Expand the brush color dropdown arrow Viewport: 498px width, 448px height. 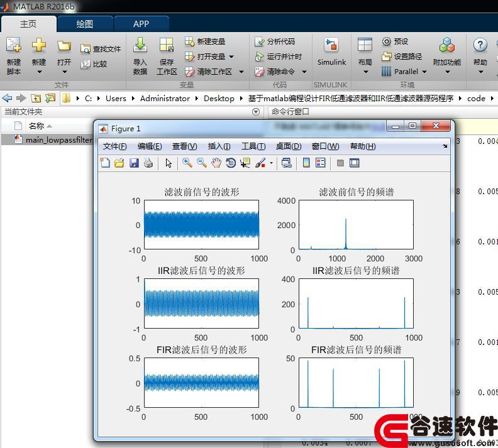tap(271, 163)
